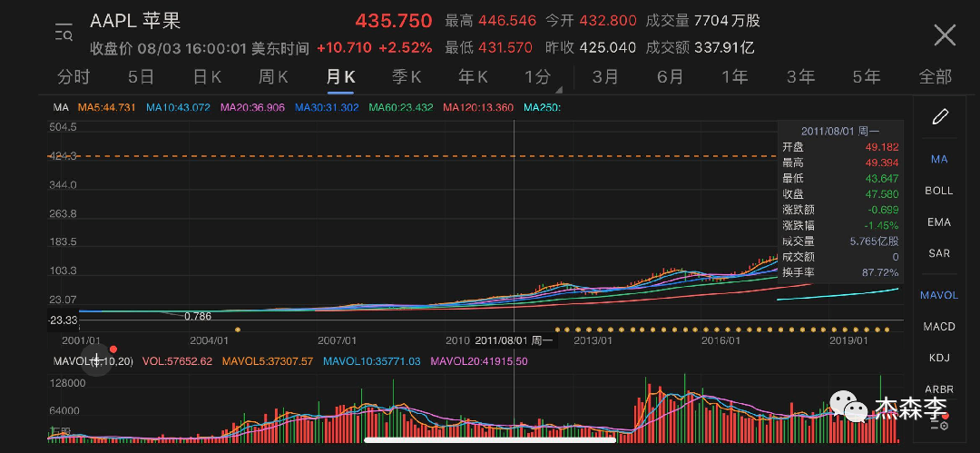Tap the 换手率 87.72% tooltip row
This screenshot has width=980, height=453.
coord(840,272)
